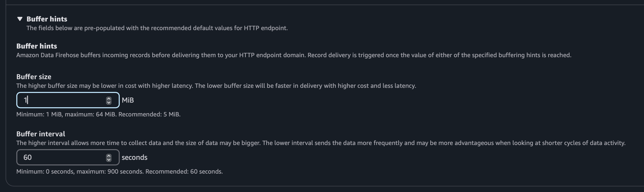Click the MiB unit label
Screen dimensions: 644x192
128,100
